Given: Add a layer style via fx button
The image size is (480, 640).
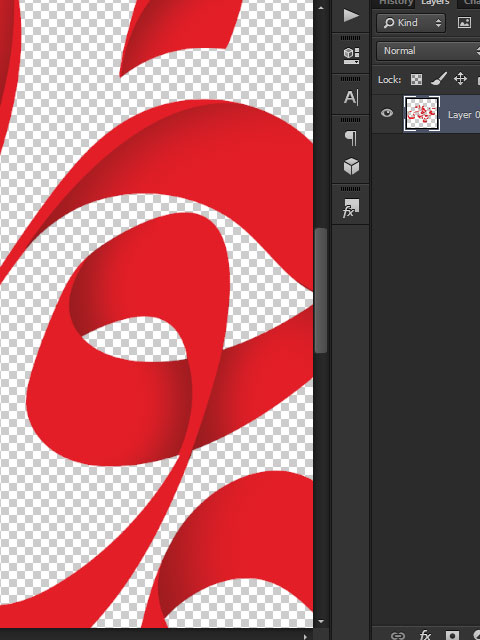Looking at the screenshot, I should pyautogui.click(x=425, y=635).
